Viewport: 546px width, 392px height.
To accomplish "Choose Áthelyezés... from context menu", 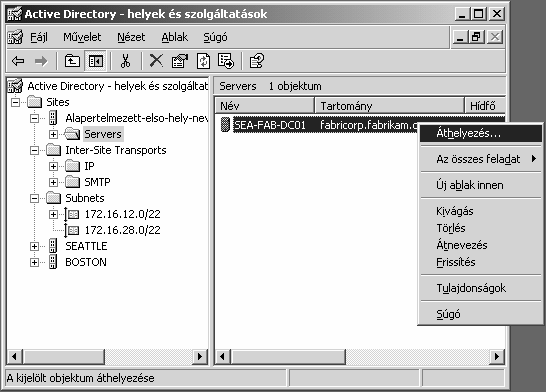I will (481, 133).
